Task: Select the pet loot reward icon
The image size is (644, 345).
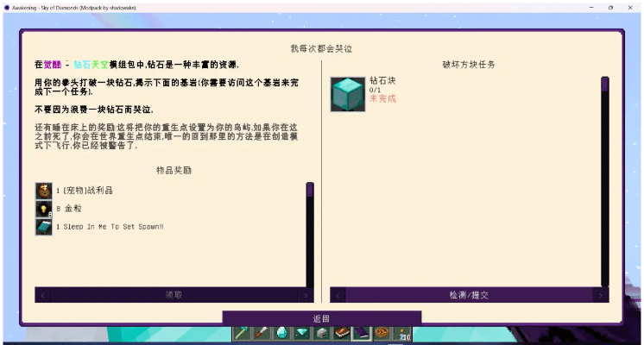Action: [x=43, y=191]
